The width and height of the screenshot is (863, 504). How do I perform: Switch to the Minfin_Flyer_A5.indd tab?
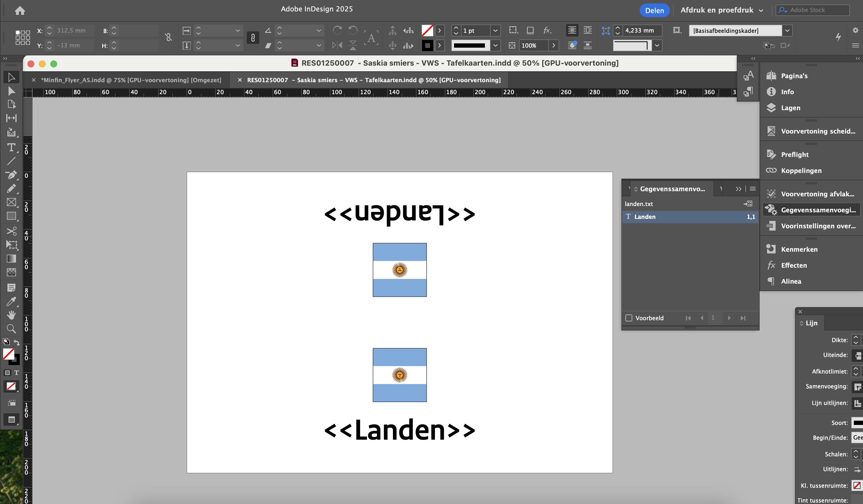(x=131, y=80)
